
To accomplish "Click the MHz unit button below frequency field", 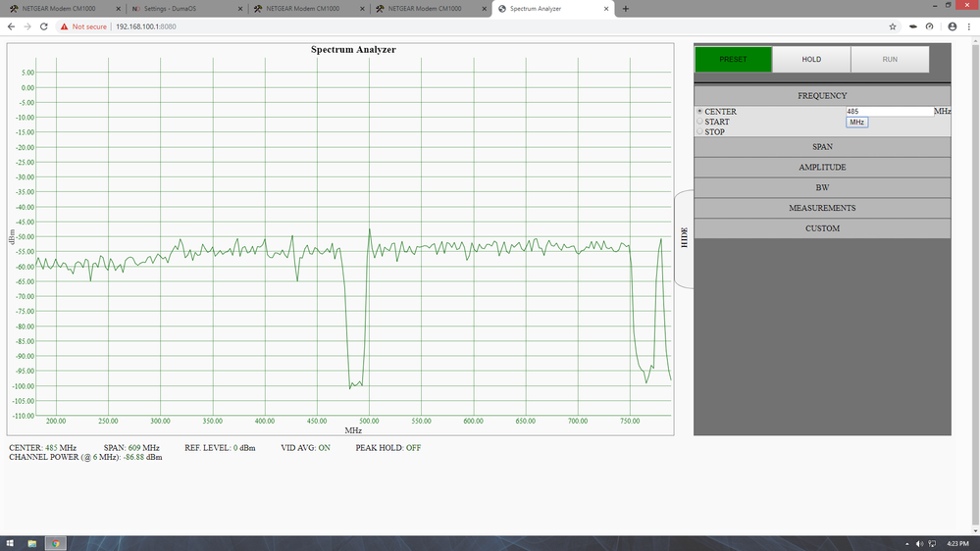I will 856,123.
